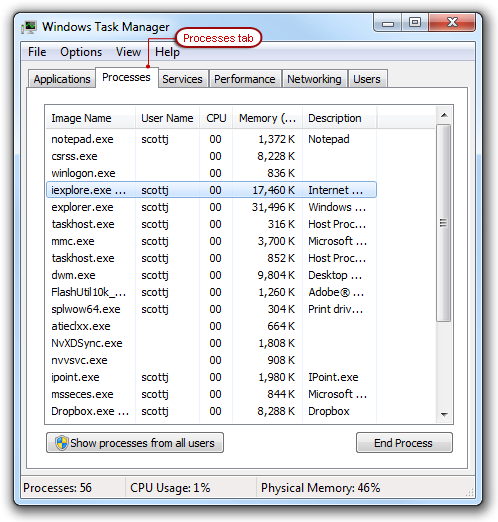Open the View menu
Image resolution: width=498 pixels, height=522 pixels.
pyautogui.click(x=128, y=52)
